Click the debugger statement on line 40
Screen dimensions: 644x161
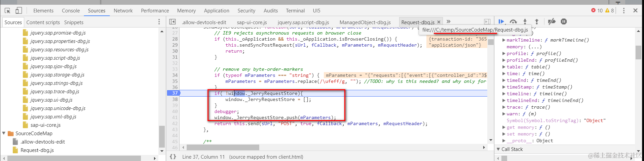227,111
